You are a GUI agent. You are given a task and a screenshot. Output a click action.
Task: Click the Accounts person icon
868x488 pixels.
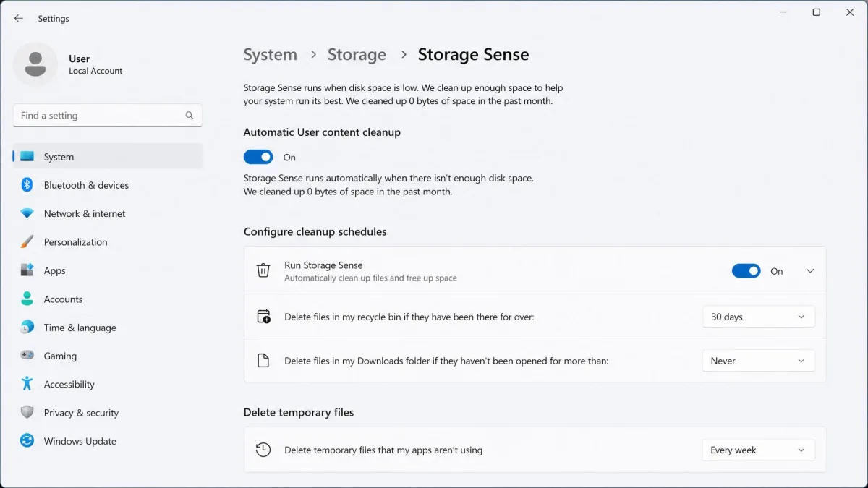[x=27, y=299]
